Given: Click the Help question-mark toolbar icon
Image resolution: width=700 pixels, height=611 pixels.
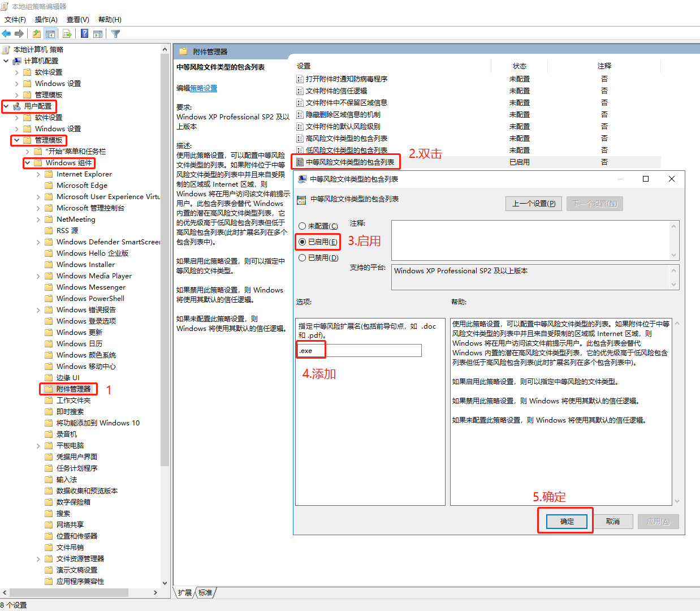Looking at the screenshot, I should [84, 33].
